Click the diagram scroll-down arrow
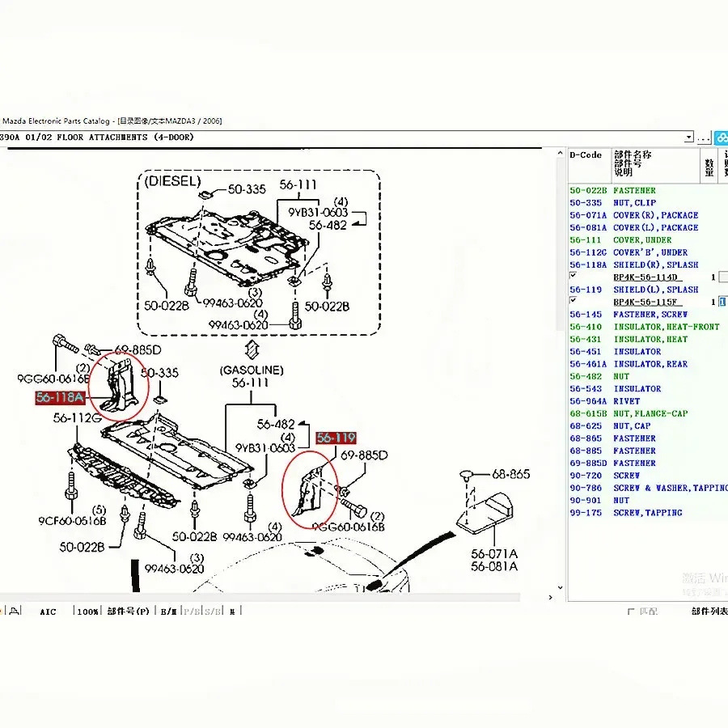 [560, 587]
